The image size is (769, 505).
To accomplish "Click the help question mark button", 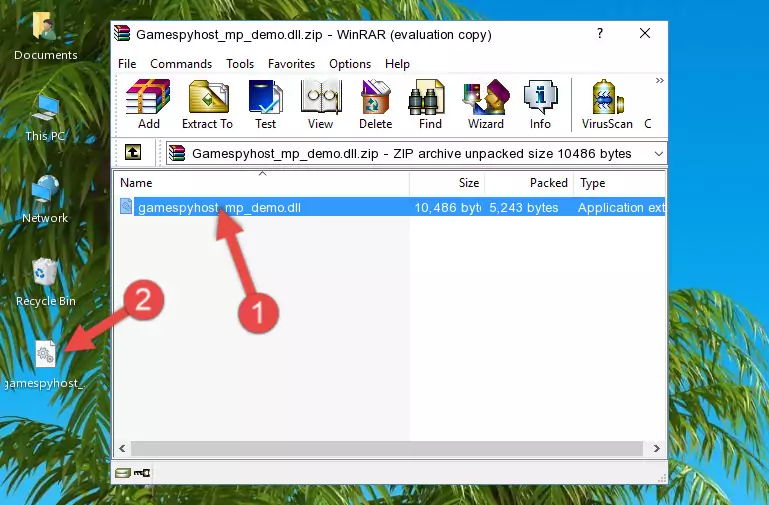I will [600, 33].
